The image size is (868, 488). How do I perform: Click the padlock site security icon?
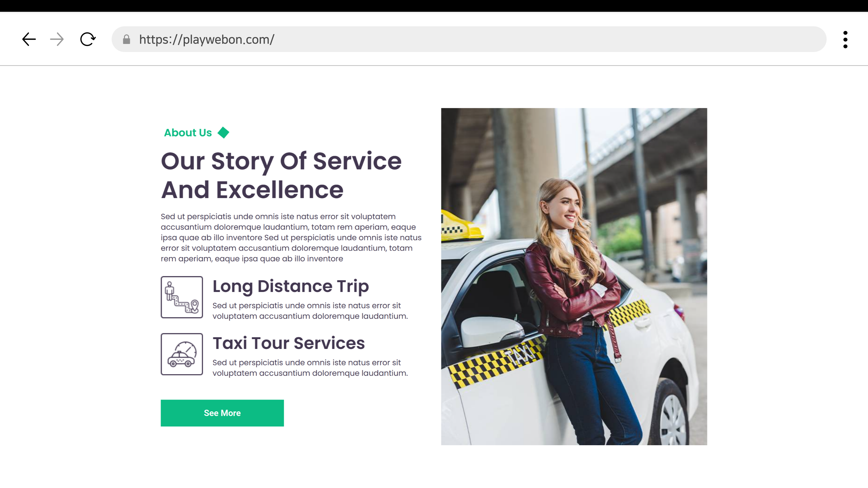coord(126,39)
